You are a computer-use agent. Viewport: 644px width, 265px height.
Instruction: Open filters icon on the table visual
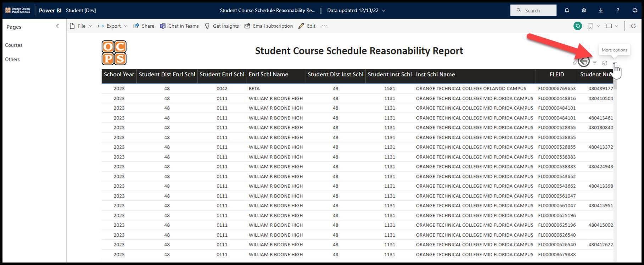[595, 63]
